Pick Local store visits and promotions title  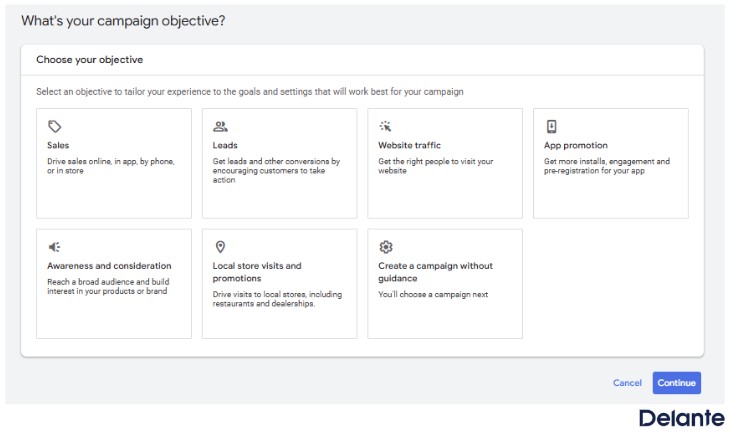click(x=257, y=272)
